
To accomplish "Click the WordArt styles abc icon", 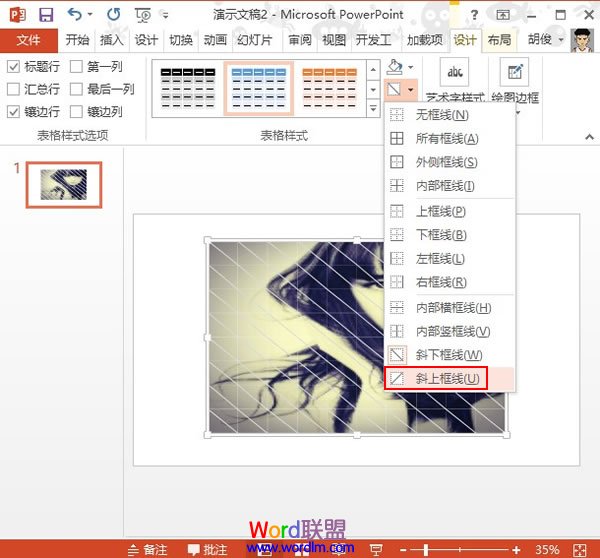I will tap(455, 72).
